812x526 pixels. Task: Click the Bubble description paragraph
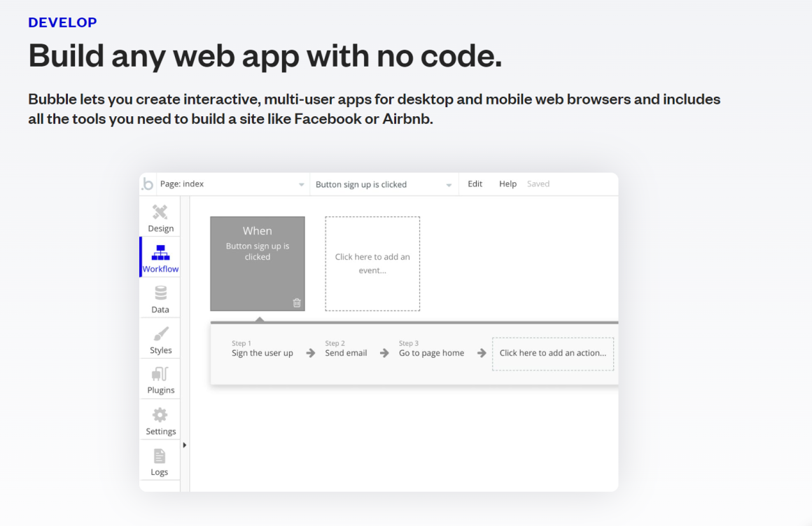click(x=374, y=109)
